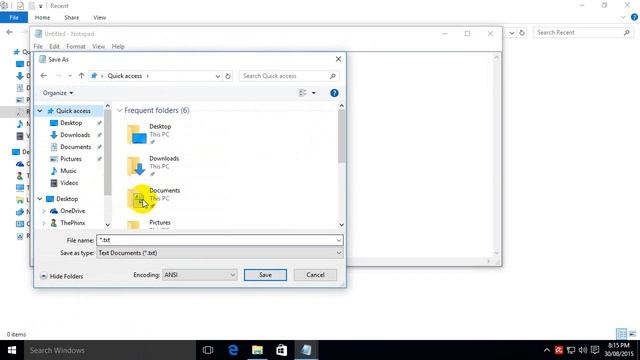This screenshot has width=640, height=360.
Task: Open the Save as type dropdown
Action: 339,253
